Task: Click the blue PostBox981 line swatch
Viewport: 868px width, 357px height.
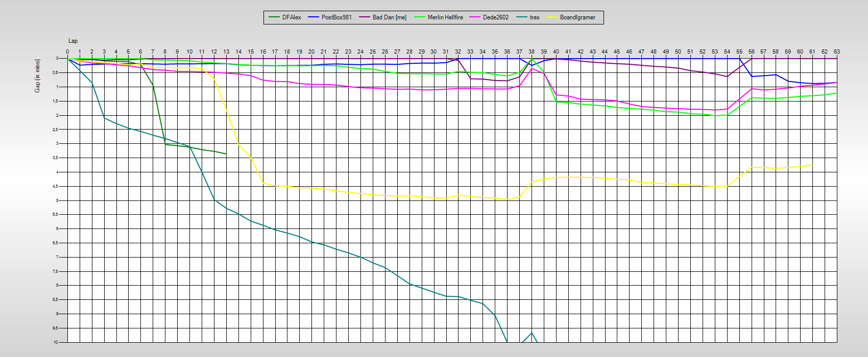Action: [314, 17]
